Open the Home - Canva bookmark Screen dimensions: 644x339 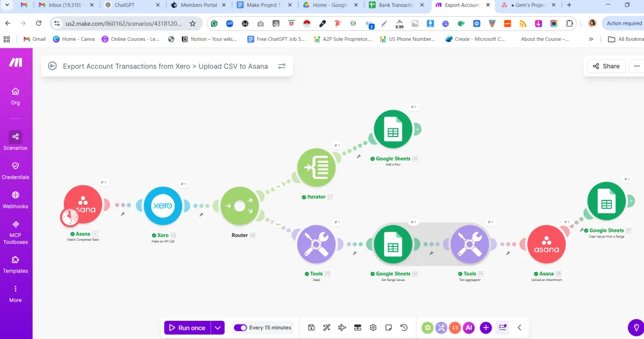[x=74, y=39]
